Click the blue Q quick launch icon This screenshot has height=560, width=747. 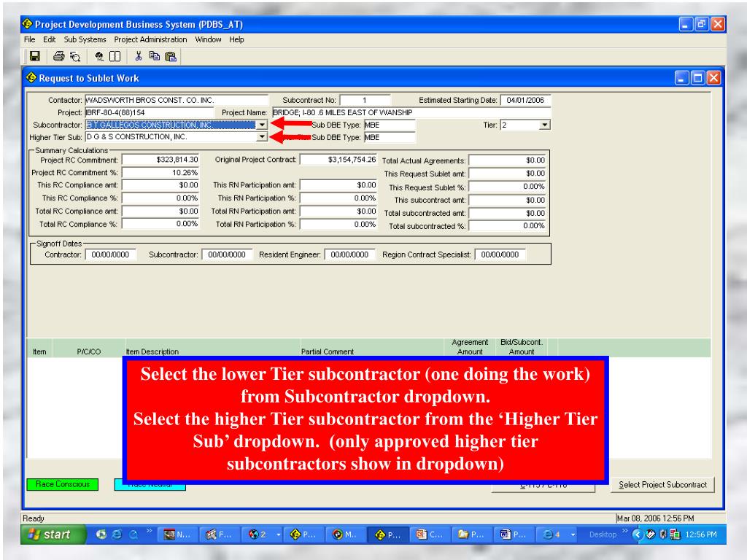(x=133, y=534)
